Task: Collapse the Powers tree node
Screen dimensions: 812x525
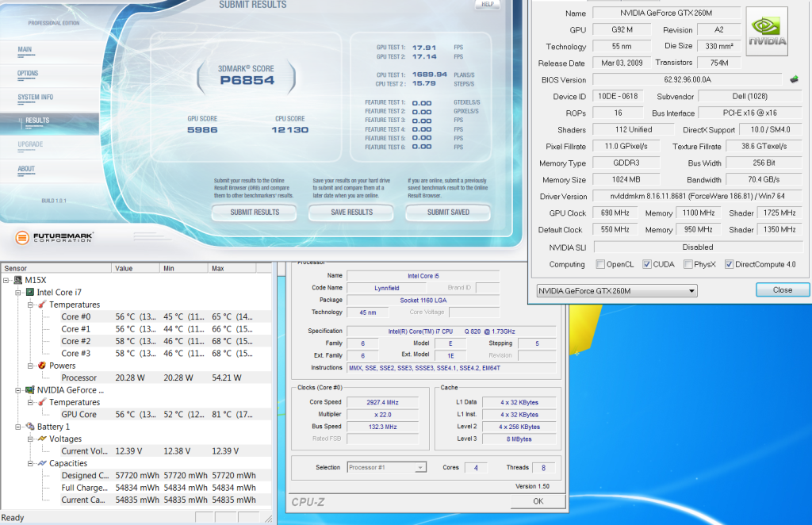Action: [x=31, y=366]
